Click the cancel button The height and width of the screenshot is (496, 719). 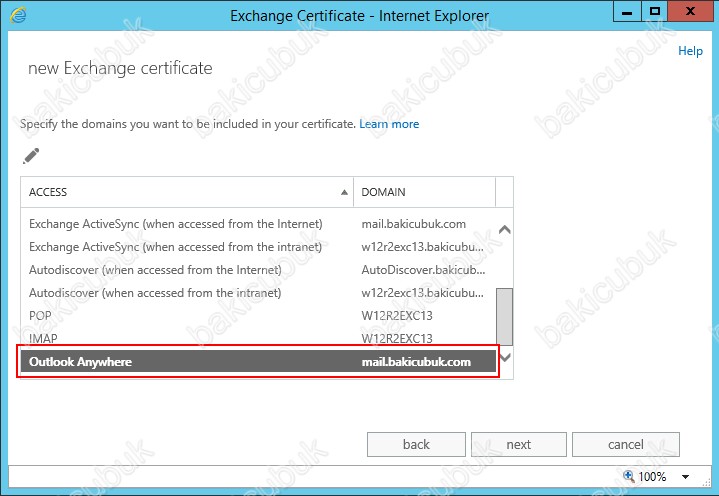tap(625, 444)
